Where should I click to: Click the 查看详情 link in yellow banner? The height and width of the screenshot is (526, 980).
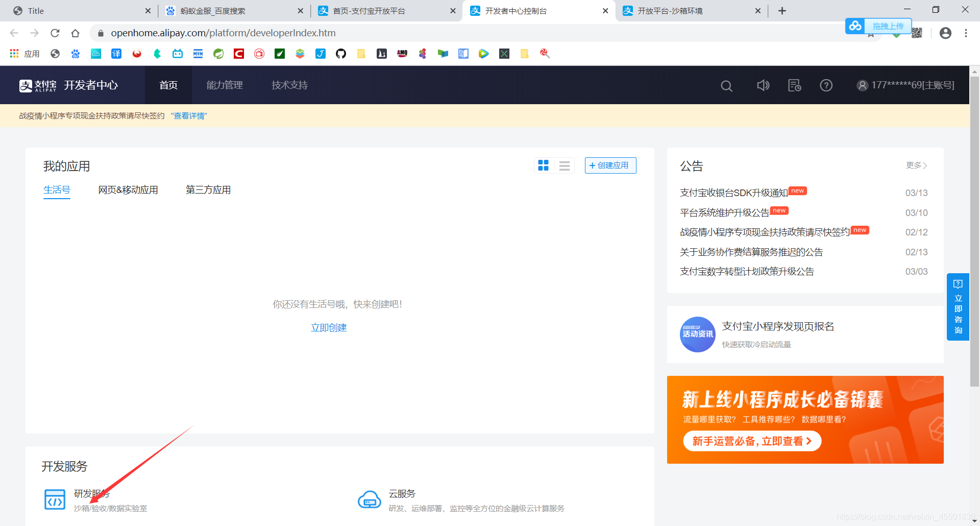click(x=189, y=116)
